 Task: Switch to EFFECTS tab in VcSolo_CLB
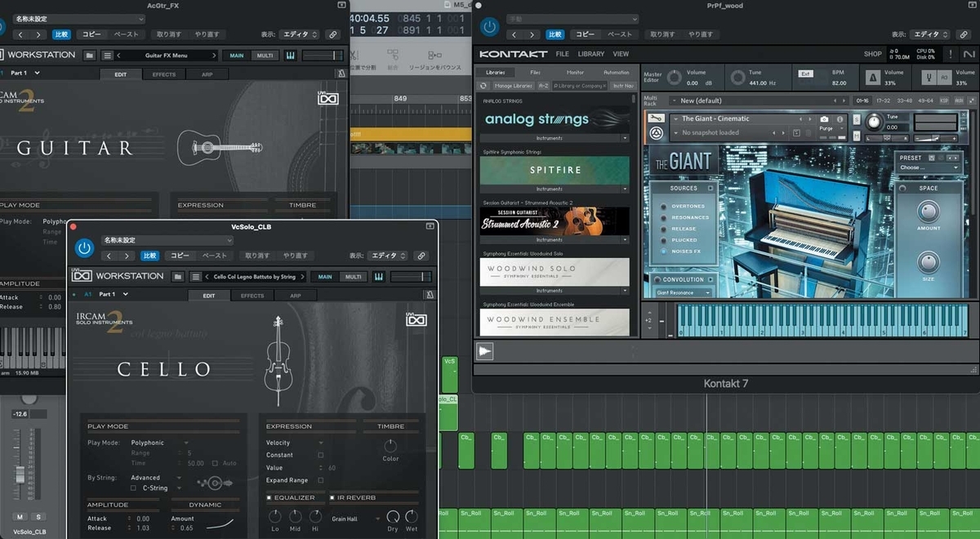click(x=252, y=296)
